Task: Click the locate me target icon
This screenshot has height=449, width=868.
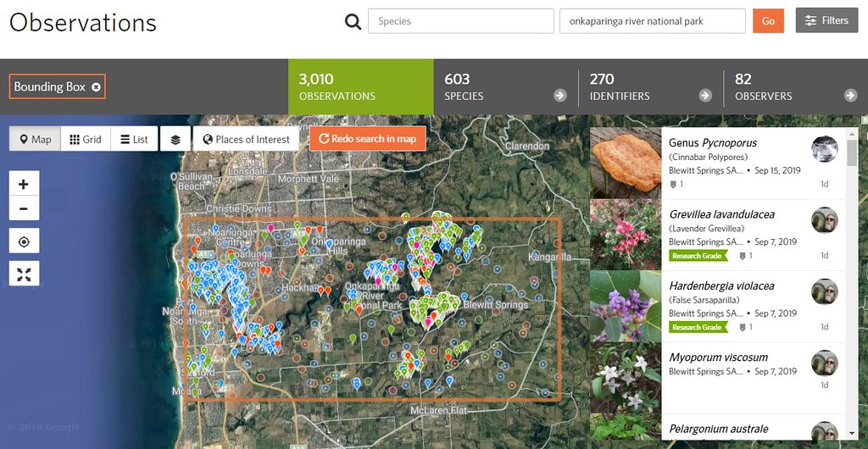Action: pos(24,241)
